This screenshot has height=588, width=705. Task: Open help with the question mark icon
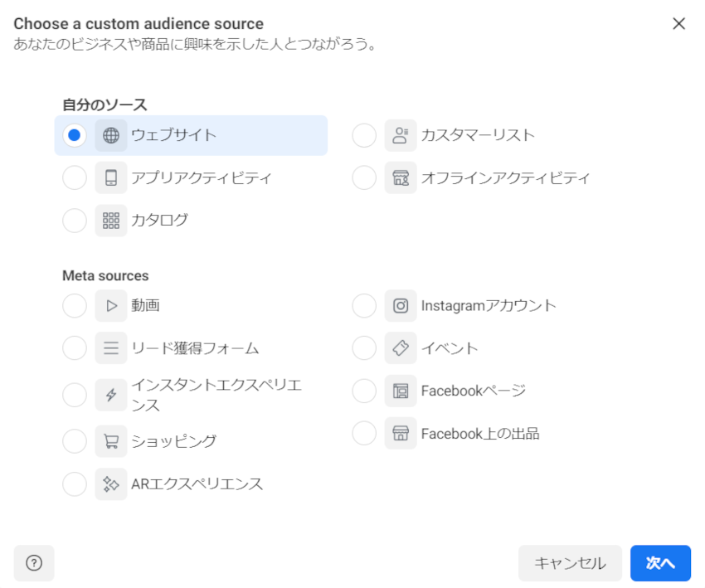(x=34, y=563)
